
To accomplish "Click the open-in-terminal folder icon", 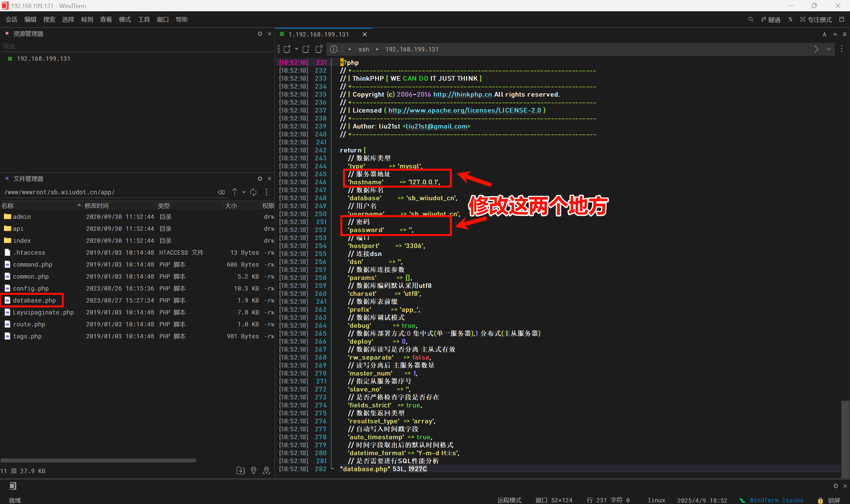I will pyautogui.click(x=240, y=471).
